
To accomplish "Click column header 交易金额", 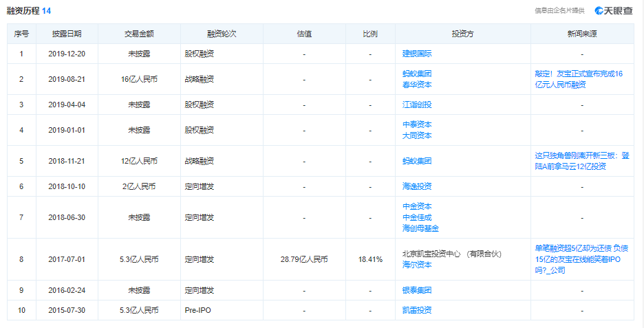I will pos(139,34).
